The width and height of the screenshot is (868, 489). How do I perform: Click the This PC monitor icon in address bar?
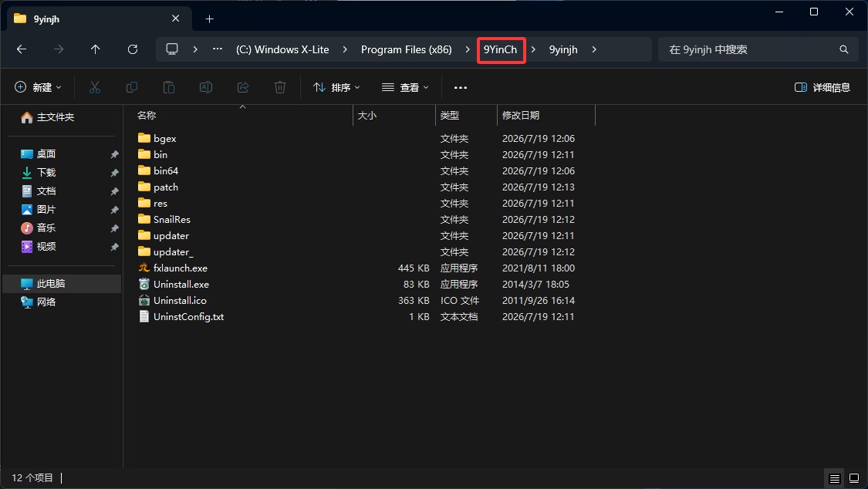coord(172,49)
